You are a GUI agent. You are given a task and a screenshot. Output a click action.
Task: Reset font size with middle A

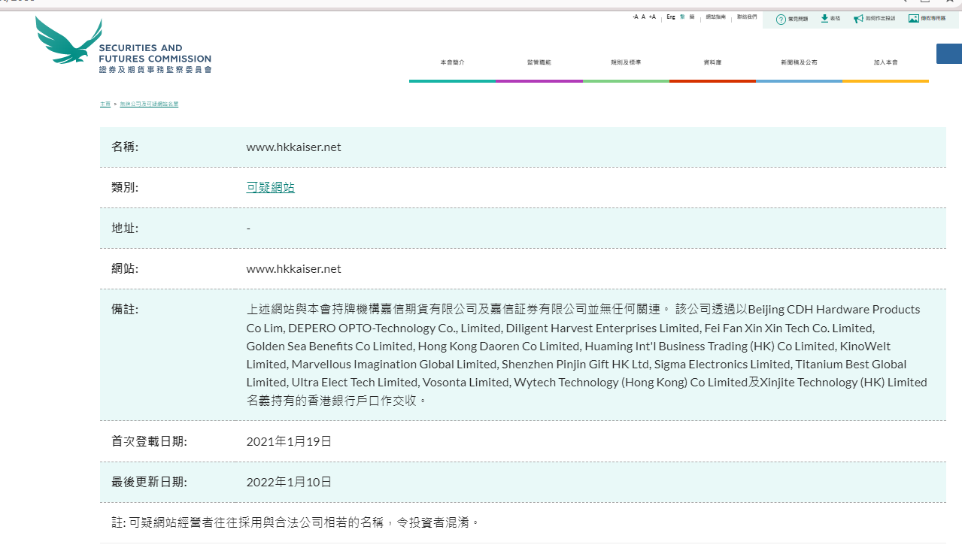(643, 17)
